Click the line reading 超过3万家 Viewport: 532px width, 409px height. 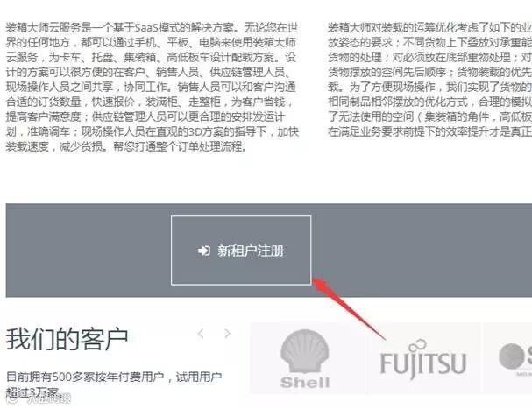click(34, 391)
